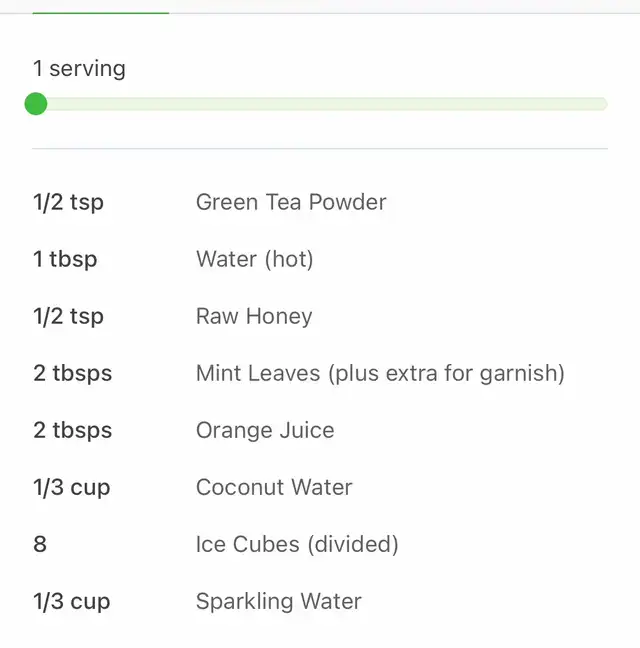Click the green servings slider handle

tap(36, 104)
